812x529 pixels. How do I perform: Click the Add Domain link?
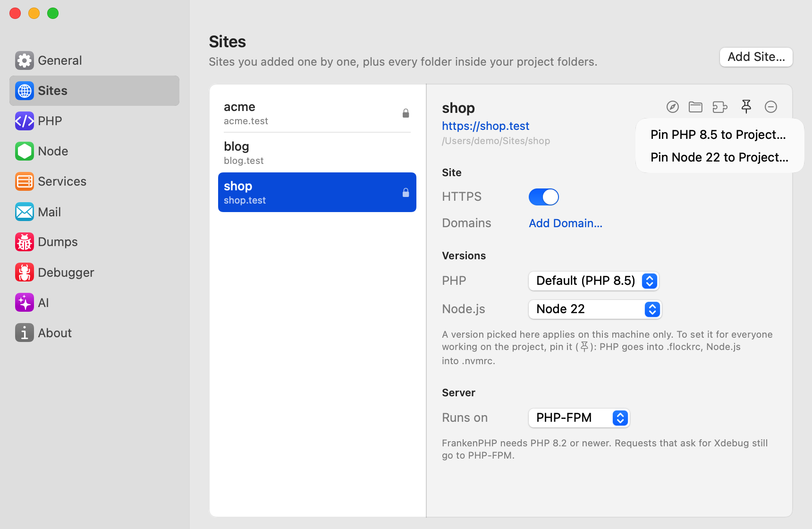pyautogui.click(x=566, y=223)
